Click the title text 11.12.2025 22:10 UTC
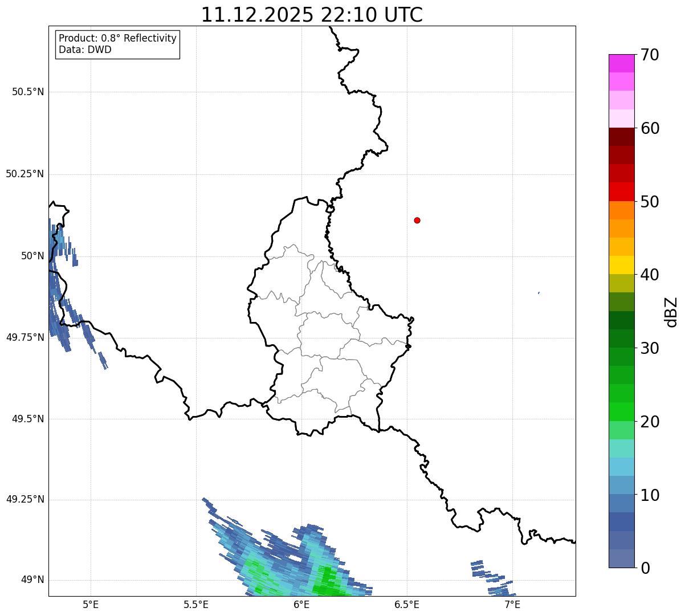This screenshot has width=685, height=616. point(312,15)
